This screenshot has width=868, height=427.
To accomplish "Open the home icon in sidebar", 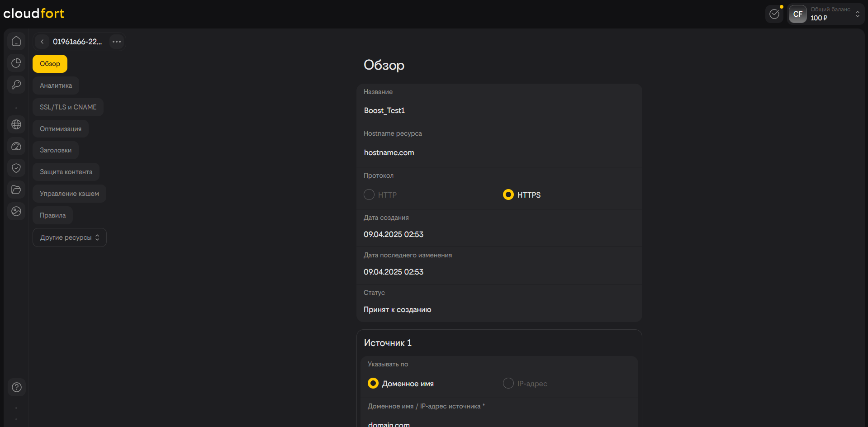I will [16, 41].
